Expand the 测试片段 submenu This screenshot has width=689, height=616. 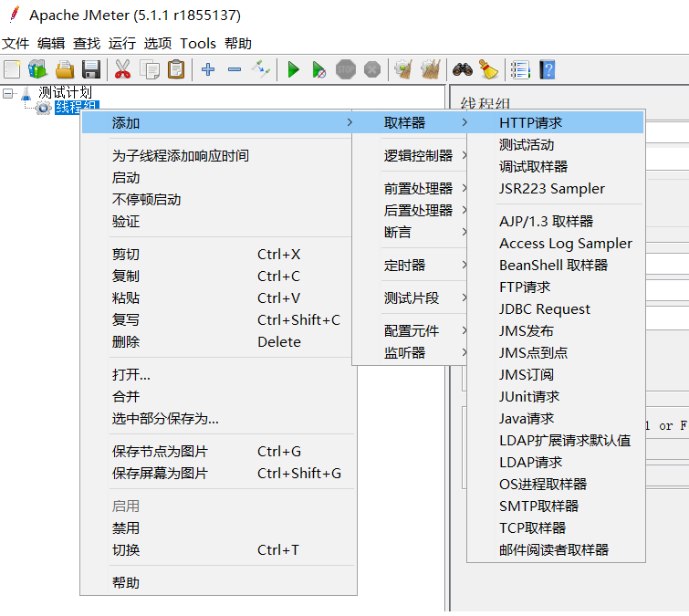pos(410,298)
